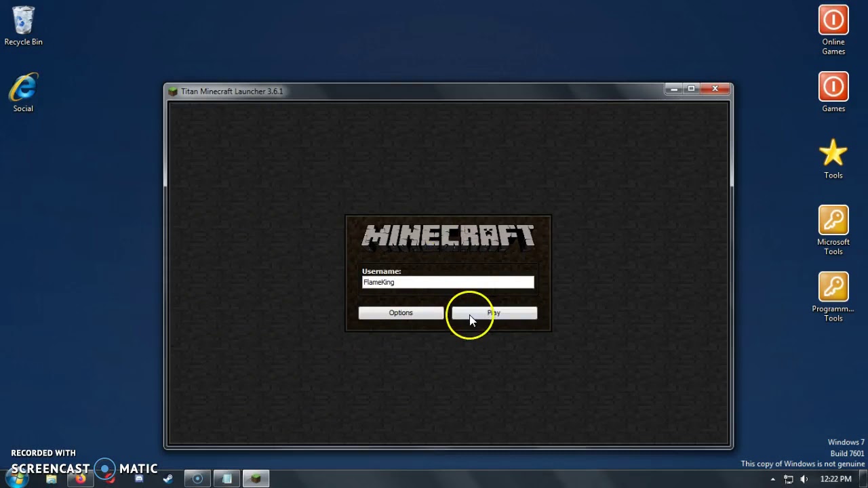Maximize the Titan Minecraft Launcher window
The image size is (868, 488).
click(x=691, y=89)
